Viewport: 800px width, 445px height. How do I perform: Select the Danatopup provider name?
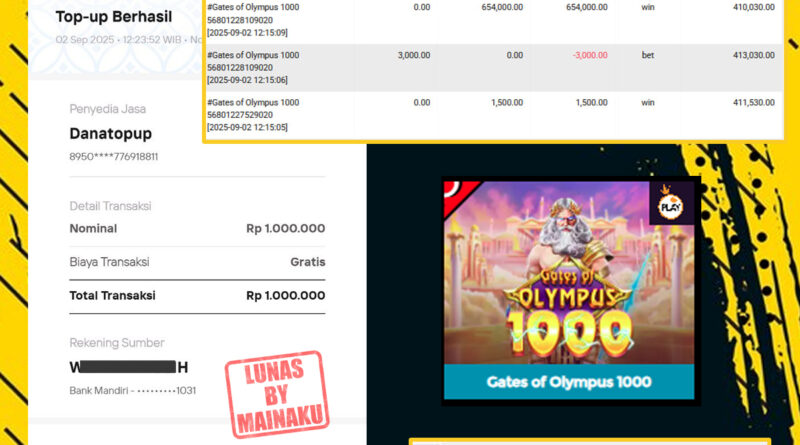point(111,134)
